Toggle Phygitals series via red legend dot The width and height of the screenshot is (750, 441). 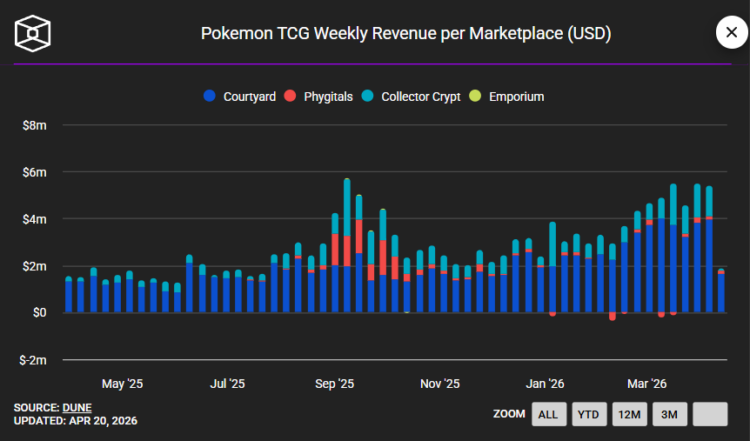point(290,96)
